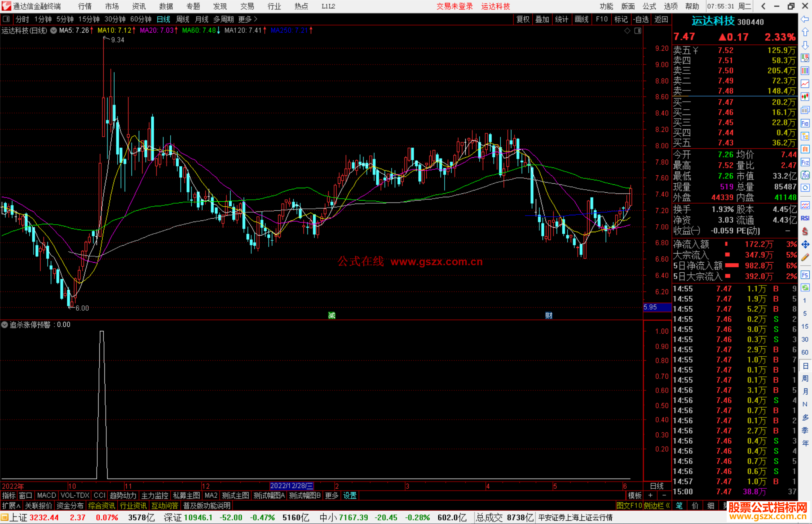Click the zoom-in plus button beside 模板

pos(650,495)
